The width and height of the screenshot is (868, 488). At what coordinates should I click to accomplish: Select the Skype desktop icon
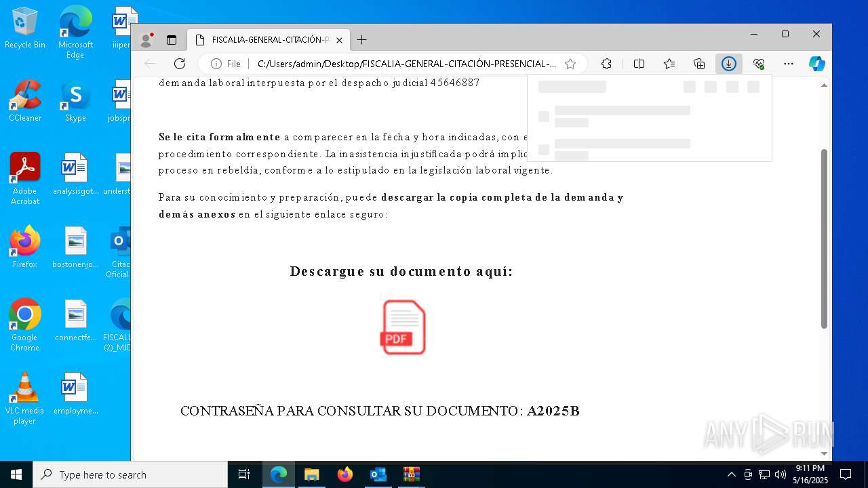point(75,101)
